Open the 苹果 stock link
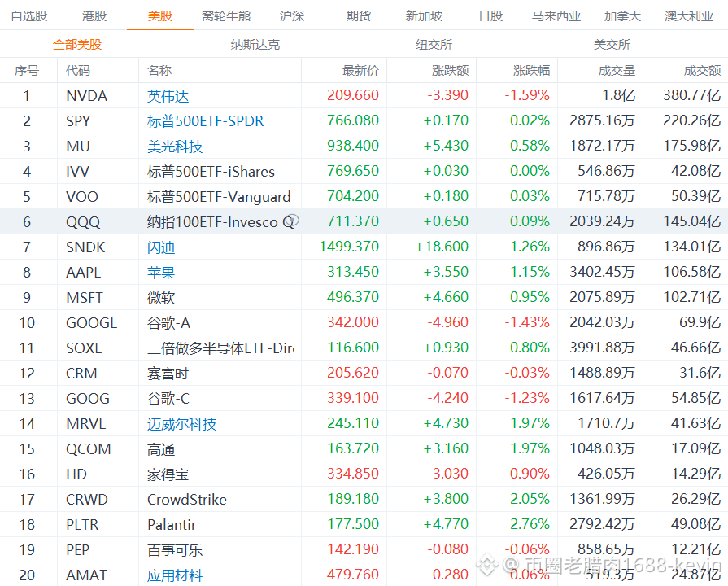This screenshot has width=728, height=586. [161, 273]
